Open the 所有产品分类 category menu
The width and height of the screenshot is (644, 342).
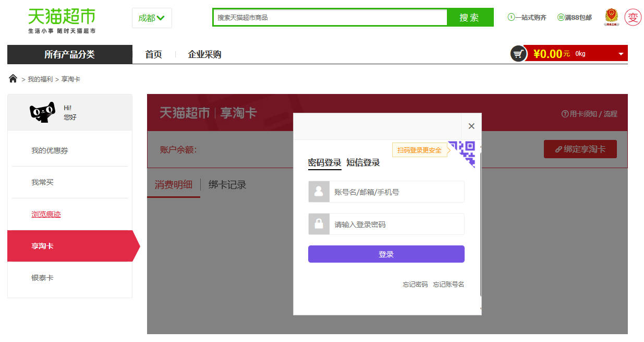coord(69,54)
